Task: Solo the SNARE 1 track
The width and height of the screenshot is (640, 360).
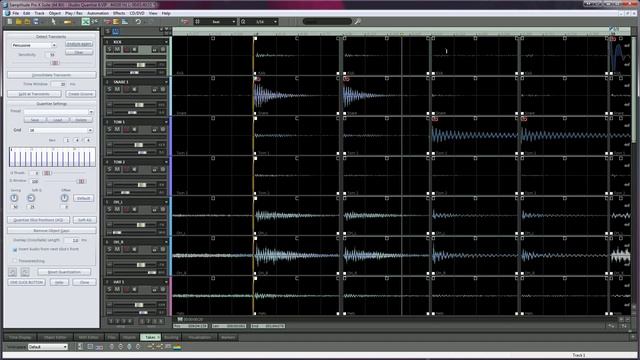Action: coord(109,89)
